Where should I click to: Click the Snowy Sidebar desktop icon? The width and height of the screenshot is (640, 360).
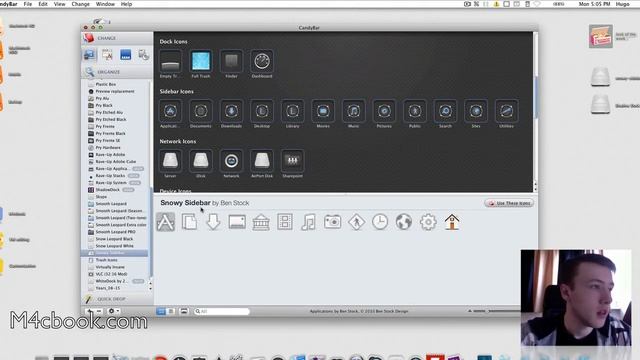237,222
